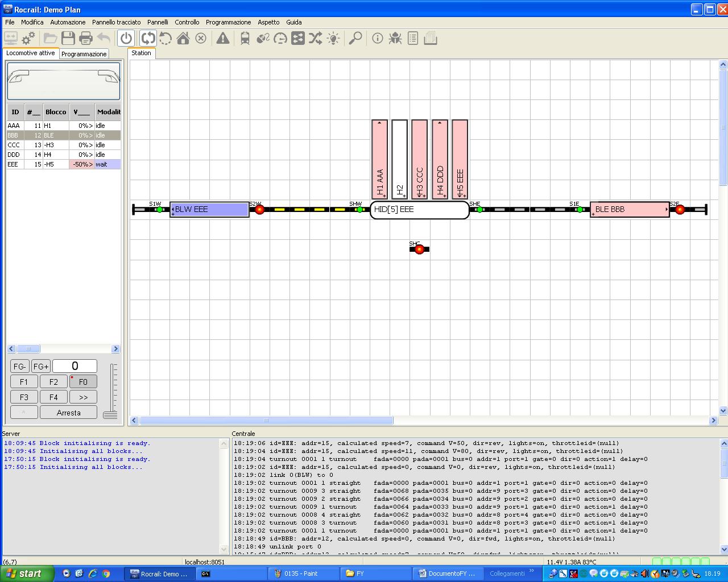Click the dashed circle reset icon
Viewport: 728px width, 582px height.
pos(166,39)
